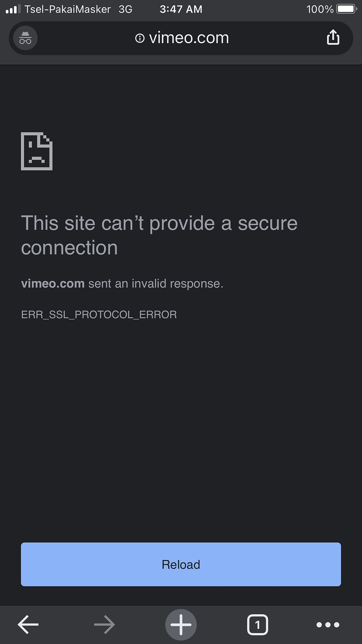Open the tab switcher showing 1
Viewport: 362px width, 644px height.
[257, 624]
